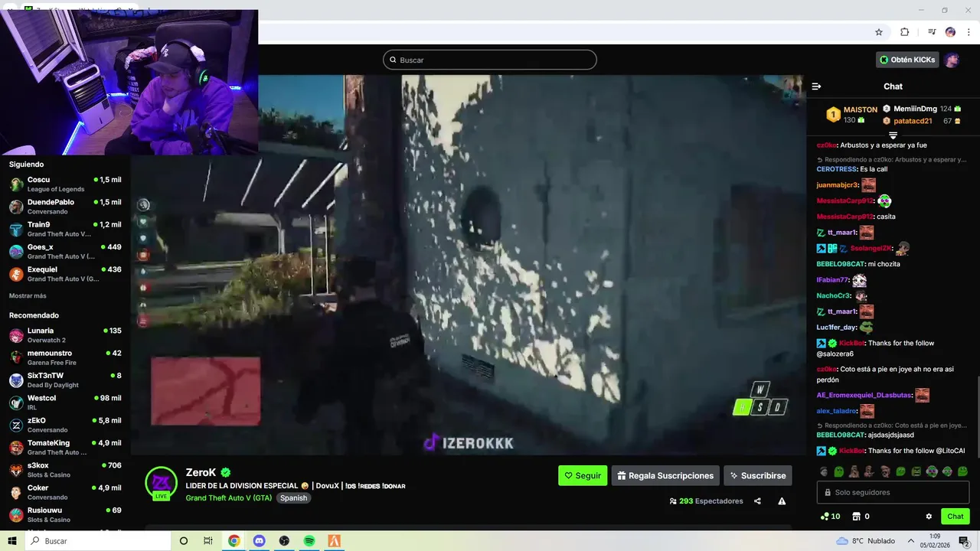
Task: Open Chrome media controls icon
Action: (932, 32)
